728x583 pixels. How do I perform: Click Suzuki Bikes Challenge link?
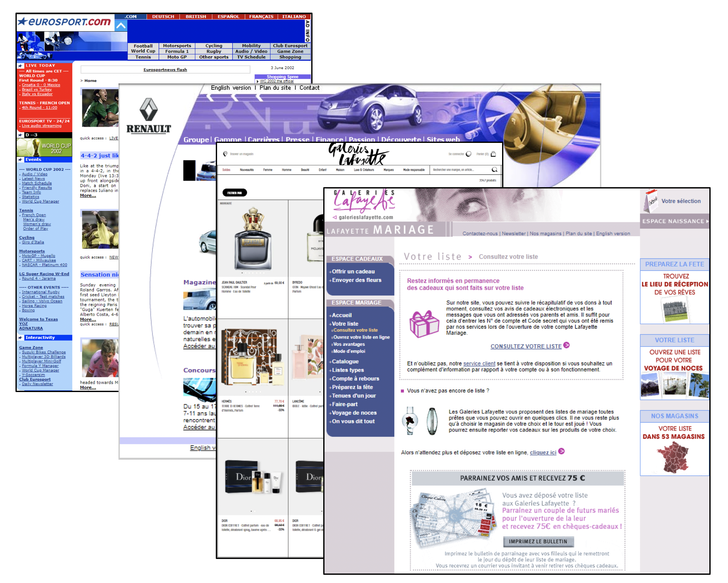pyautogui.click(x=44, y=352)
